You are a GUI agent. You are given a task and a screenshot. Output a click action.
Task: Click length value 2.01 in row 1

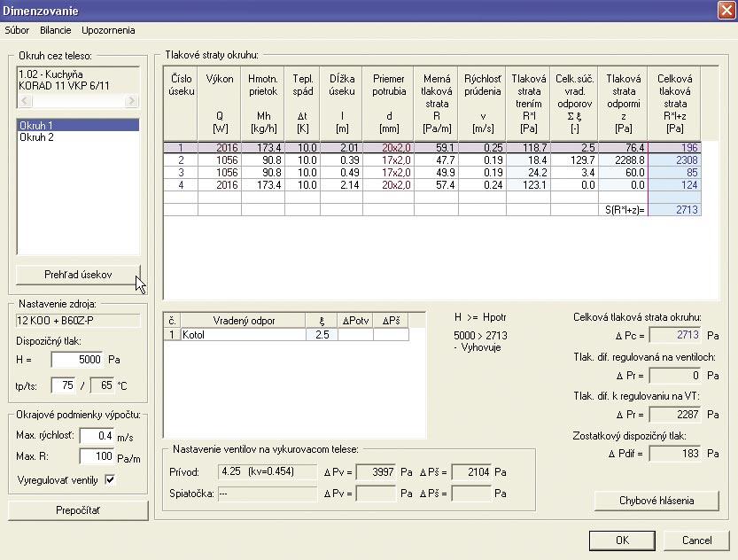[x=342, y=148]
